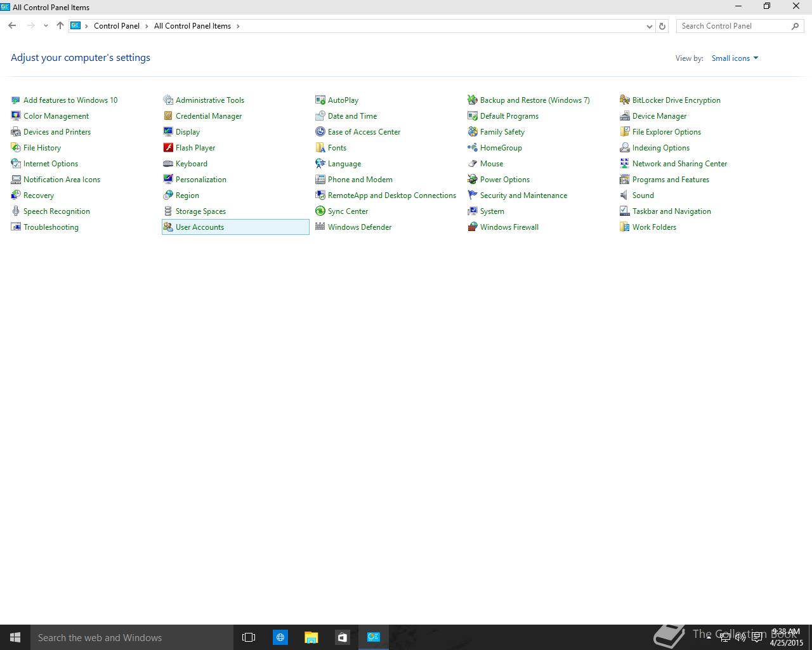Viewport: 812px width, 650px height.
Task: Click the Windows Defender icon
Action: click(320, 227)
